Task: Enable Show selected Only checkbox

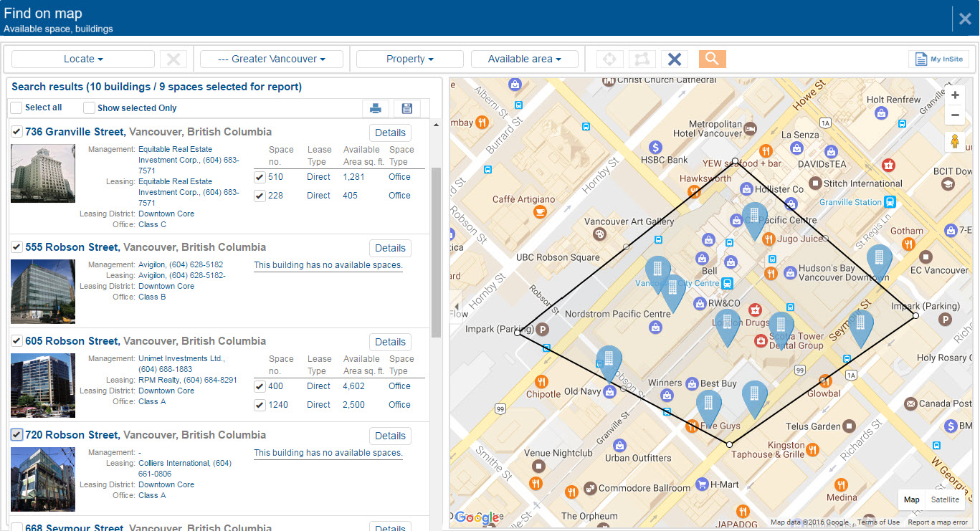Action: pyautogui.click(x=89, y=108)
